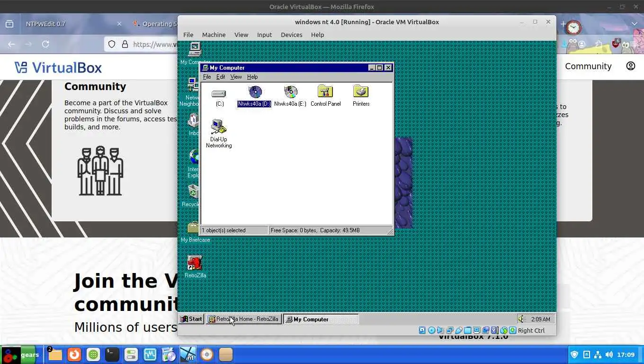Image resolution: width=644 pixels, height=364 pixels.
Task: Open VirtualBox Machine menu
Action: click(214, 35)
